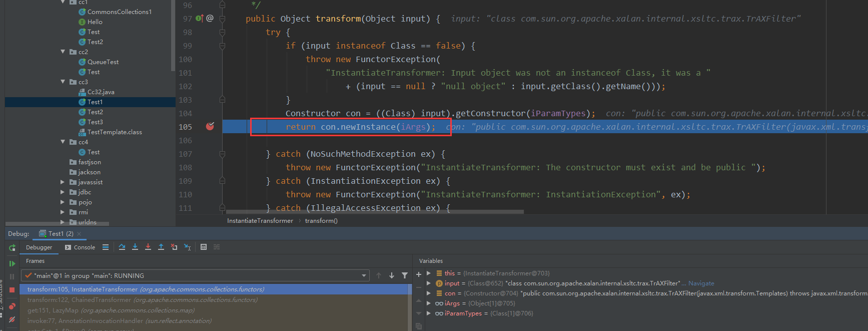This screenshot has height=331, width=868.
Task: Click the layout settings icon beside Console
Action: 105,247
